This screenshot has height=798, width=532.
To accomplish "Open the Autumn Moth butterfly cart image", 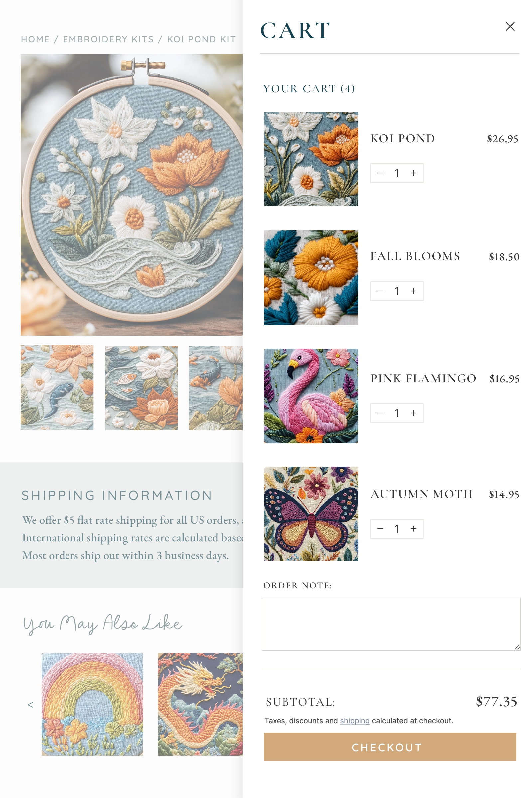I will coord(311,514).
